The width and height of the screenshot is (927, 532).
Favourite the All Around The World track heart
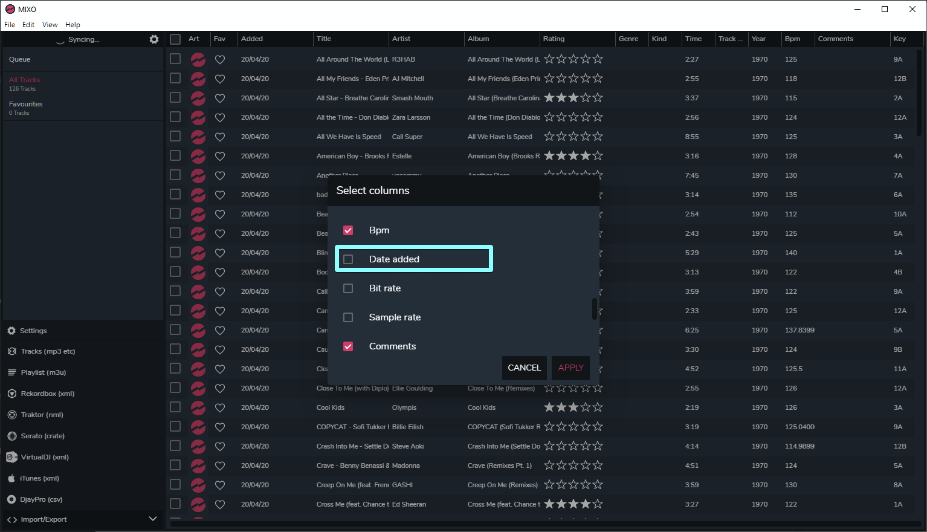(x=220, y=59)
